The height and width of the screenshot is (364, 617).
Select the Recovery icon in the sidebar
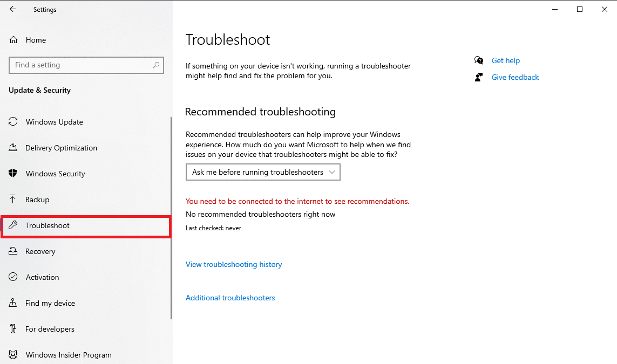[13, 251]
